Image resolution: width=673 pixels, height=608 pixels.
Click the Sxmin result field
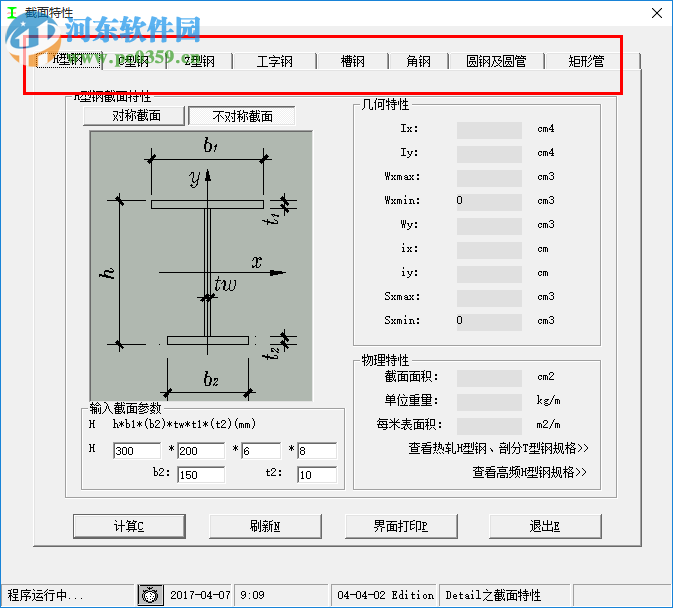click(x=489, y=322)
